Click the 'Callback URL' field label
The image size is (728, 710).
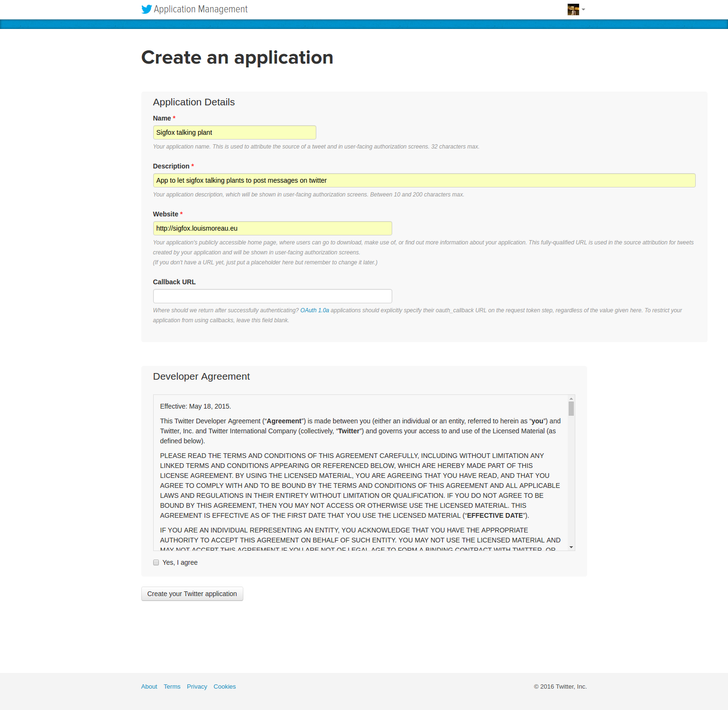coord(174,282)
